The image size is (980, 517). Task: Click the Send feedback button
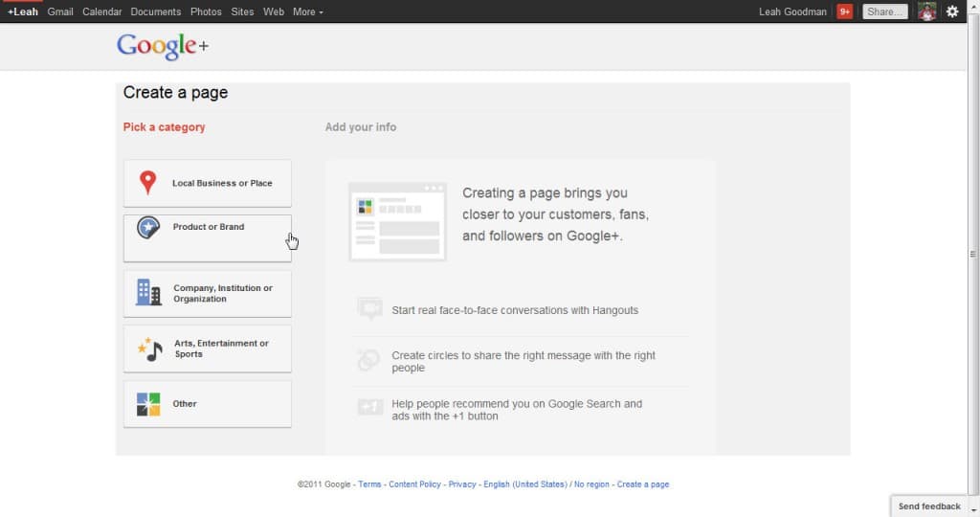[x=929, y=506]
